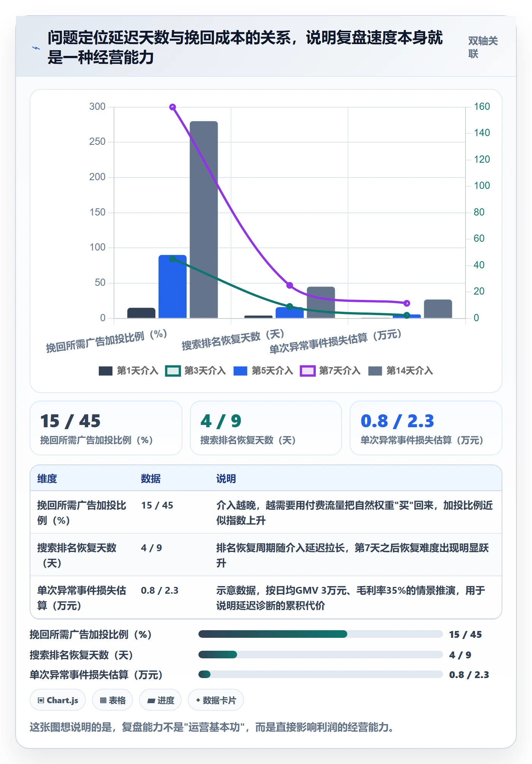Click the tall grey 第14天介入 bar

pyautogui.click(x=204, y=220)
